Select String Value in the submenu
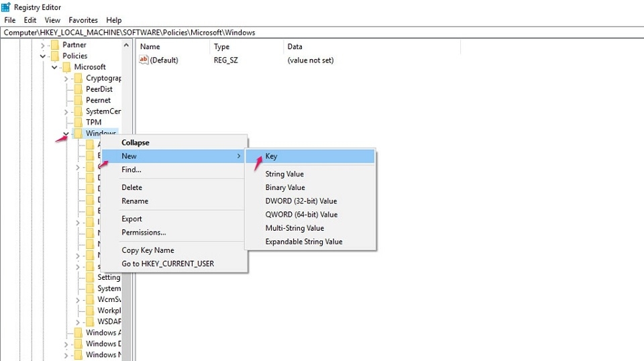Image resolution: width=644 pixels, height=361 pixels. [x=284, y=174]
